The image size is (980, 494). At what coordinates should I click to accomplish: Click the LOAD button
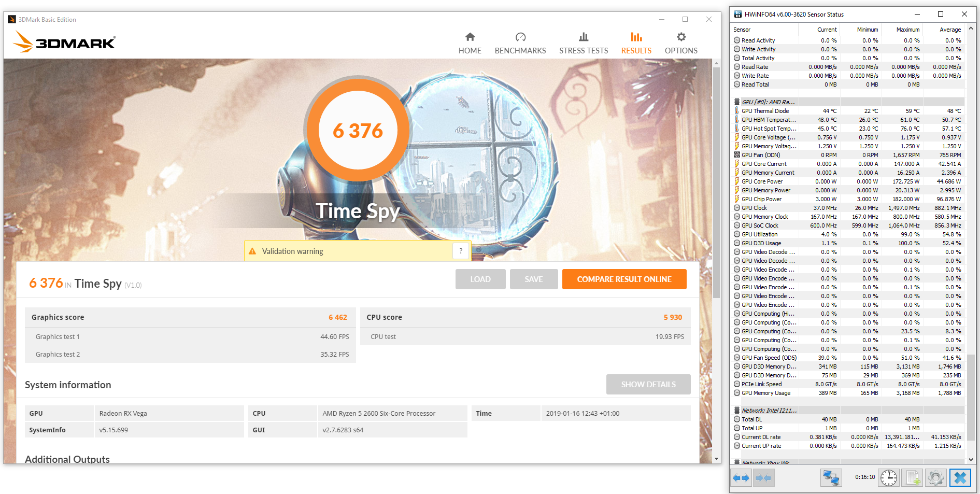pyautogui.click(x=480, y=279)
